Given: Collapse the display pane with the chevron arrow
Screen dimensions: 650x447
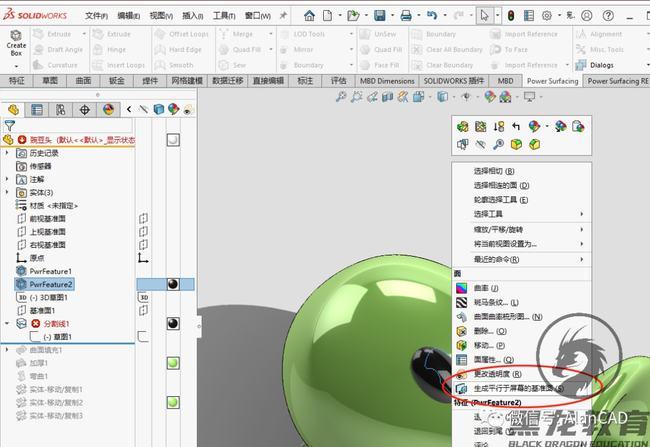Looking at the screenshot, I should [x=129, y=109].
